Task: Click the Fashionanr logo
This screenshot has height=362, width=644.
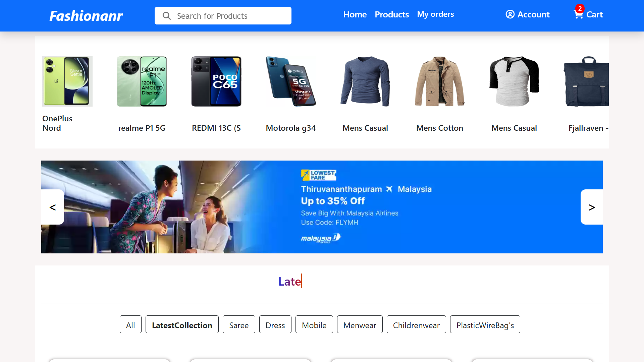Action: coord(86,16)
